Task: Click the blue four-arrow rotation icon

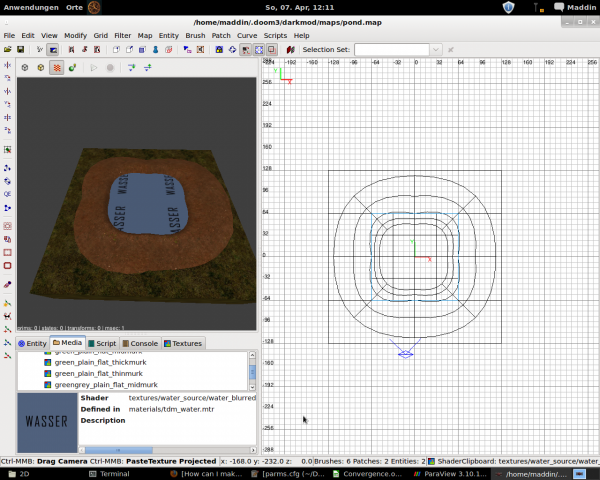Action: pos(232,50)
